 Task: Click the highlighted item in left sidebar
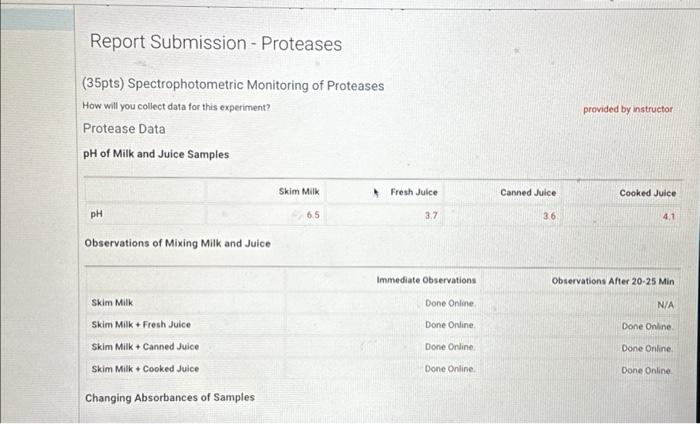[x=37, y=20]
